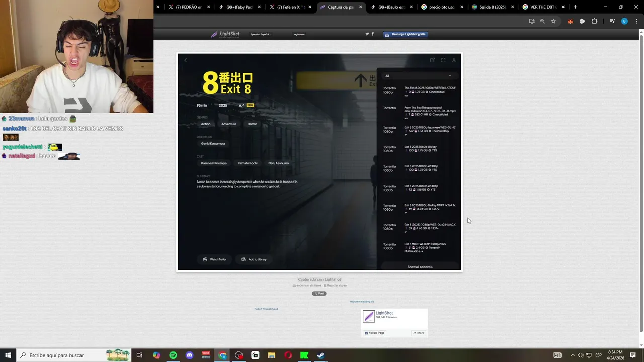Viewport: 644px width, 362px height.
Task: Click the Exit 8 captured screenshot image
Action: 319,162
